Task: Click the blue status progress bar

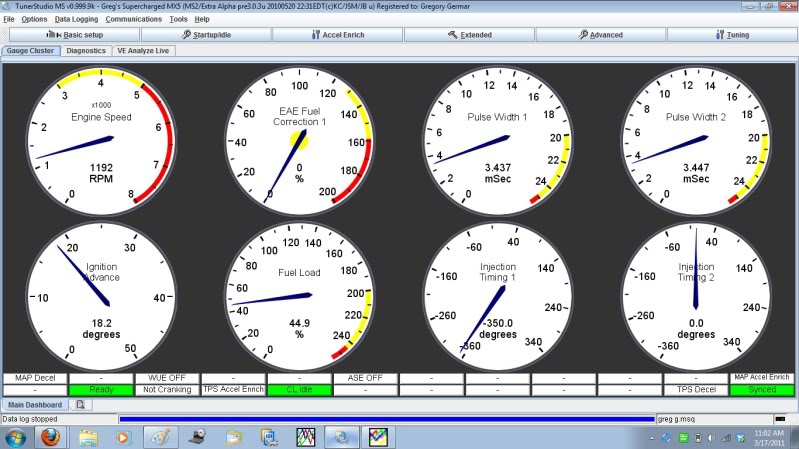Action: (386, 419)
